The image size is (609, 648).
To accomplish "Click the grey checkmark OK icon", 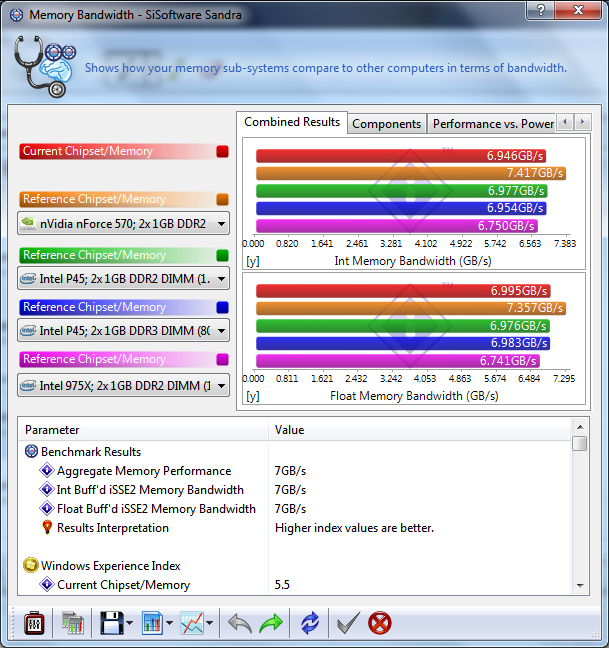I will point(348,623).
